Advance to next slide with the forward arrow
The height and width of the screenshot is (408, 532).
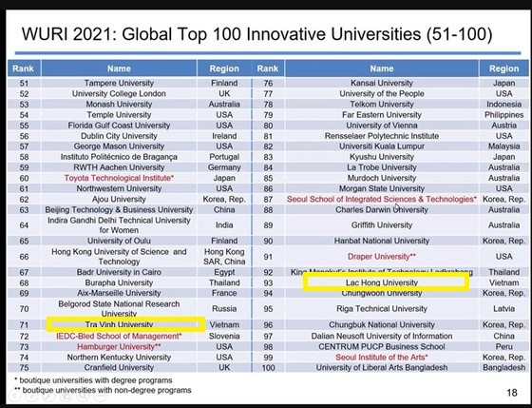pyautogui.click(x=31, y=397)
